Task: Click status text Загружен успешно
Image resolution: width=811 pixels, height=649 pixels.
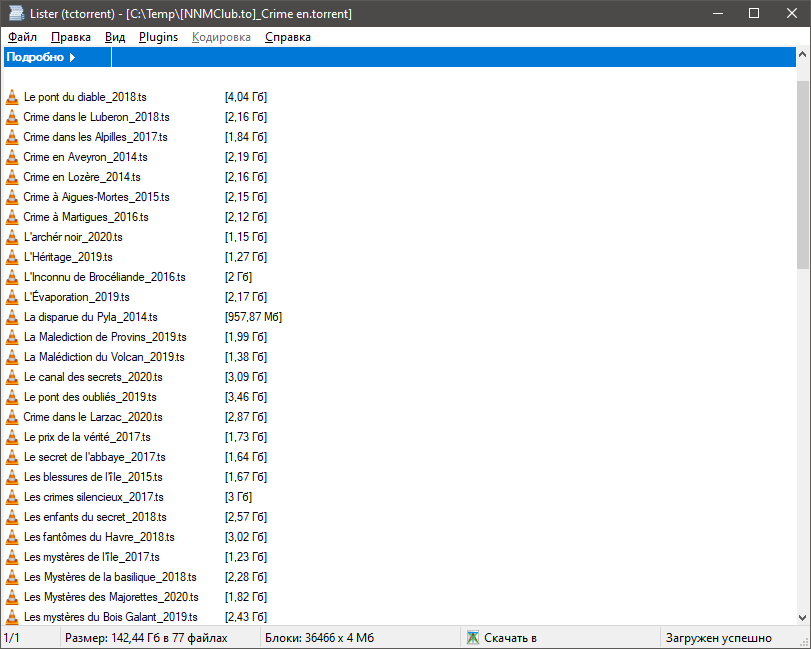Action: 718,638
